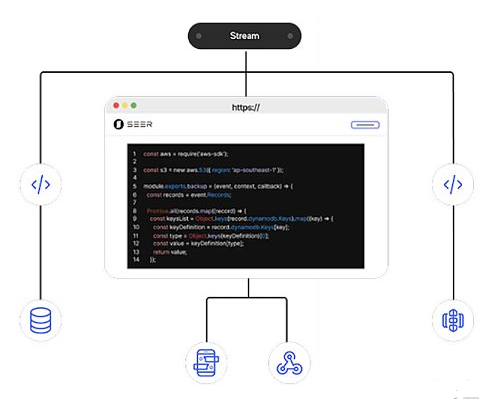501x399 pixels.
Task: Click "const records = event.Records;" line
Action: pos(189,195)
